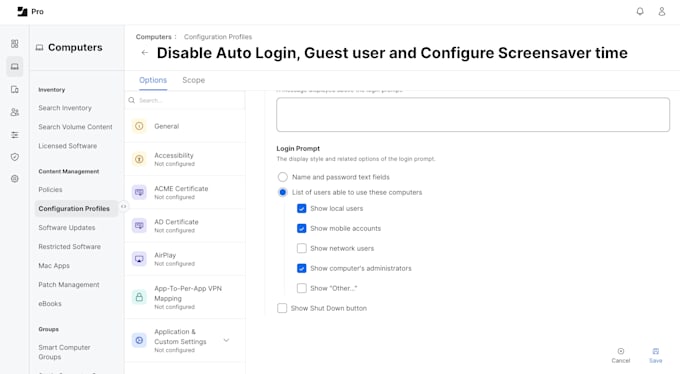Viewport: 680px width, 374px height.
Task: Open Software Updates
Action: click(67, 228)
